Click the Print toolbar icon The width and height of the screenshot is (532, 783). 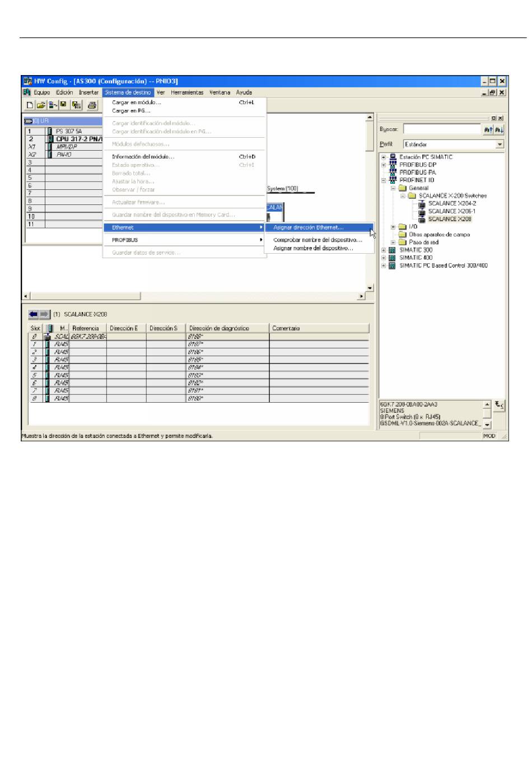pyautogui.click(x=92, y=105)
